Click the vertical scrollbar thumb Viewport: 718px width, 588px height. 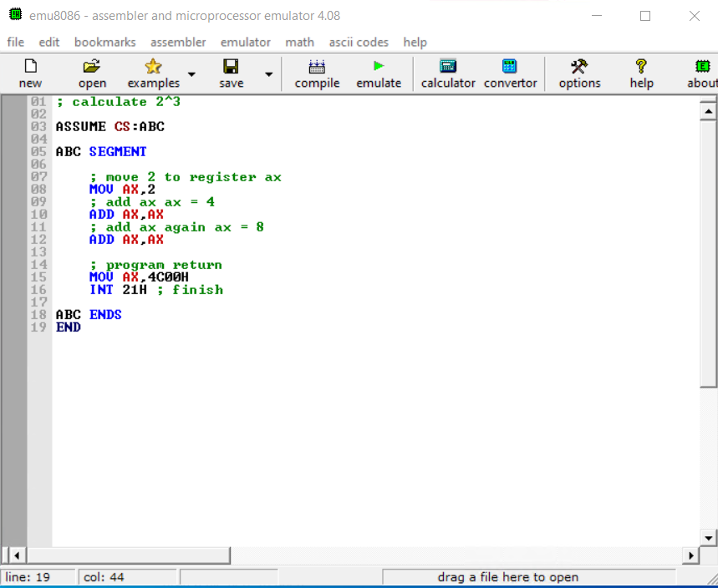click(708, 254)
